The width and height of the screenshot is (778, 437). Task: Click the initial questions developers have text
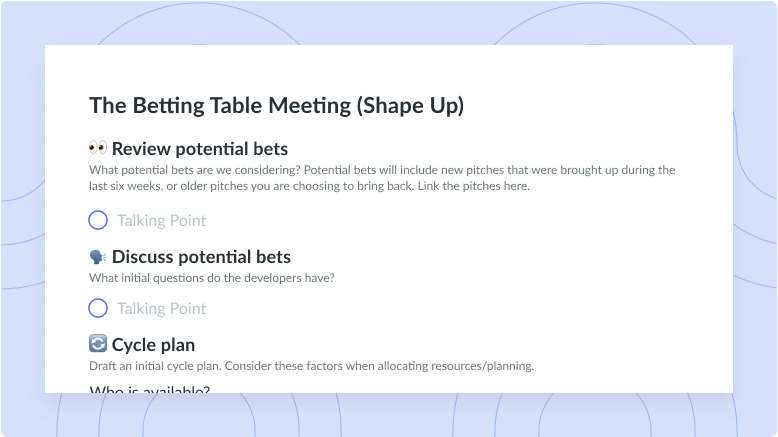(x=212, y=278)
